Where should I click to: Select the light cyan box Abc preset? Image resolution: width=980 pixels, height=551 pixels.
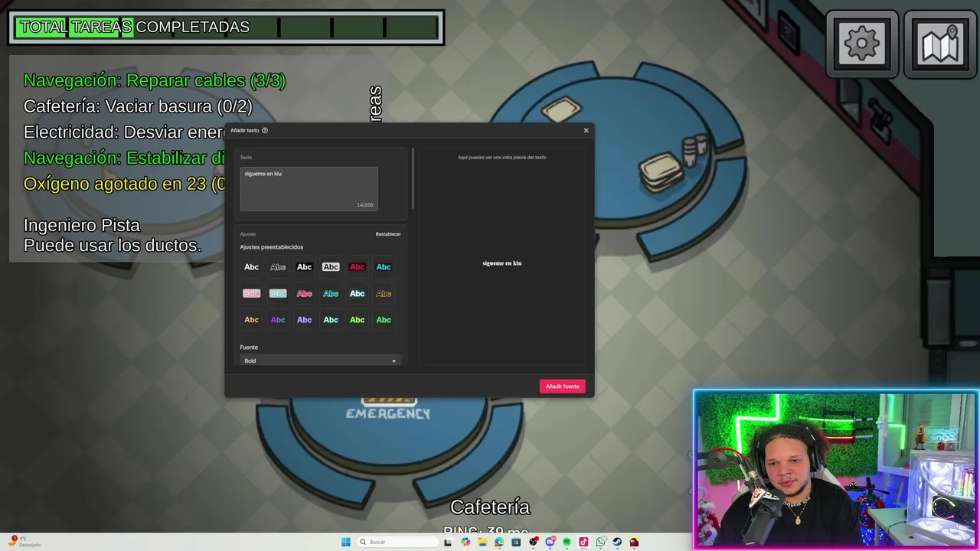coord(278,293)
